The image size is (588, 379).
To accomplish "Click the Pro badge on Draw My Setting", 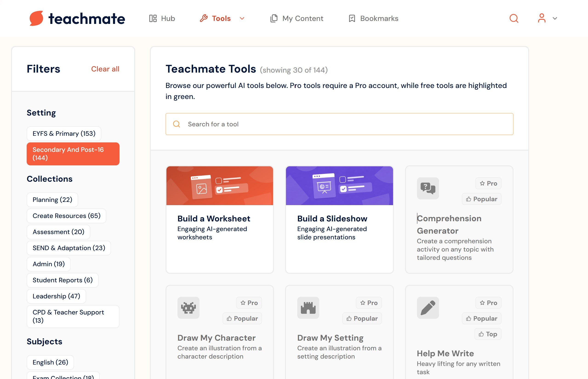I will (369, 303).
